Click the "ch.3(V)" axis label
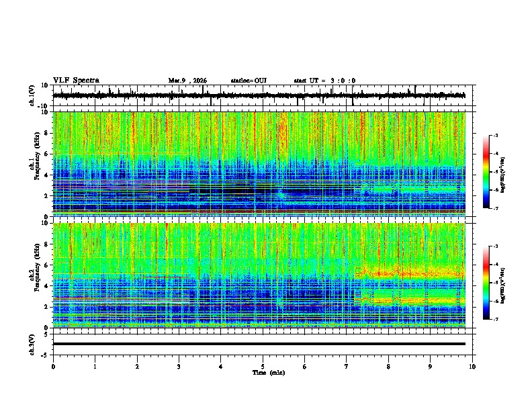This screenshot has width=532, height=411. 32,345
